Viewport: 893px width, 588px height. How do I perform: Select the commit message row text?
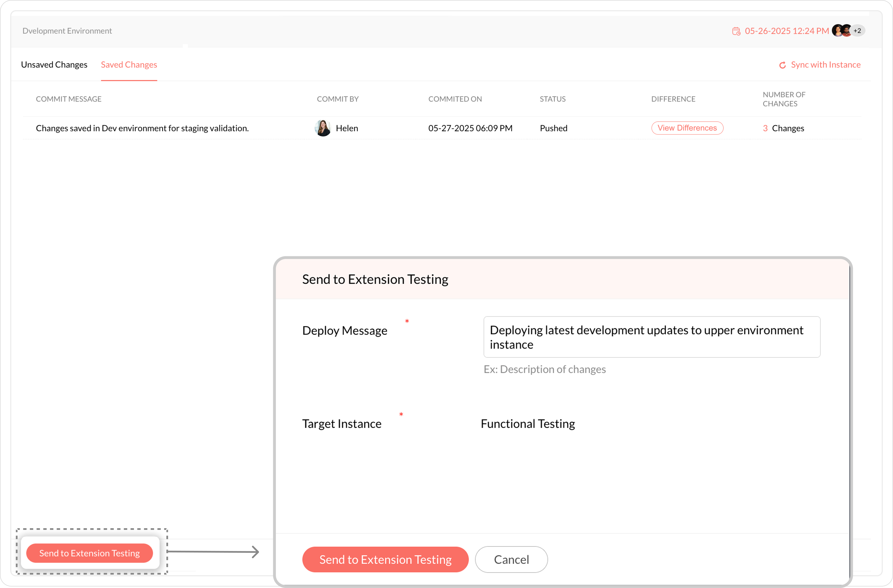point(142,128)
